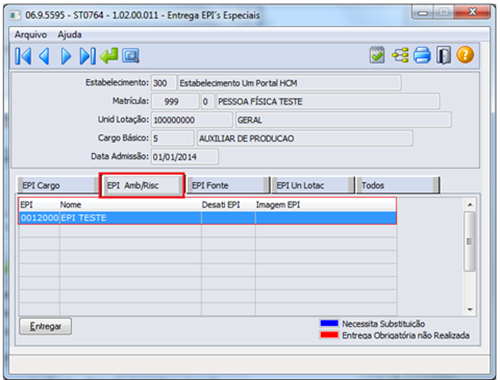This screenshot has height=380, width=500.
Task: Click the previous record arrow
Action: click(44, 56)
